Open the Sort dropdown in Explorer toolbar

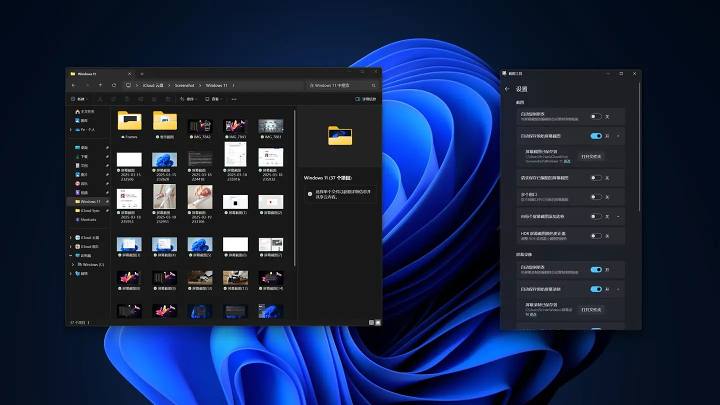point(188,99)
